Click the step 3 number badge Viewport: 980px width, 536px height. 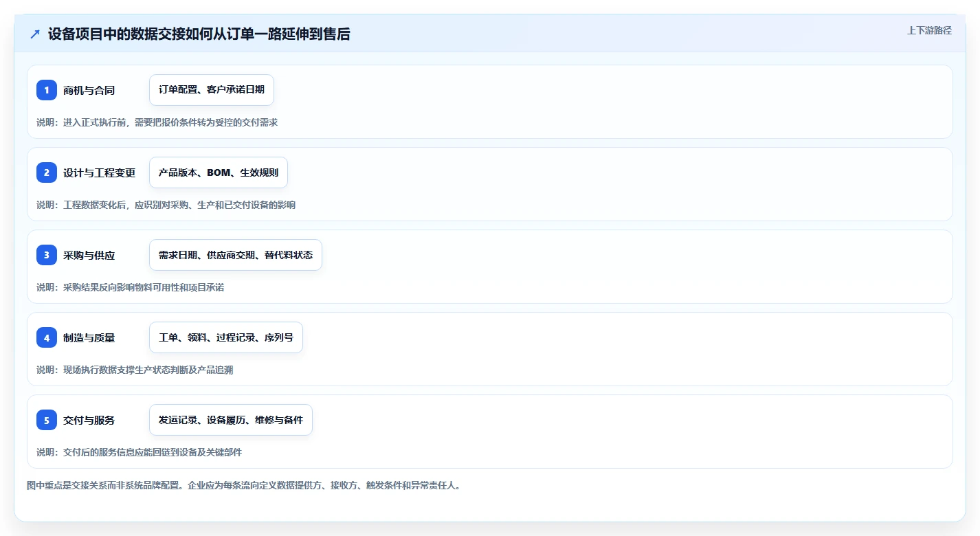click(47, 255)
